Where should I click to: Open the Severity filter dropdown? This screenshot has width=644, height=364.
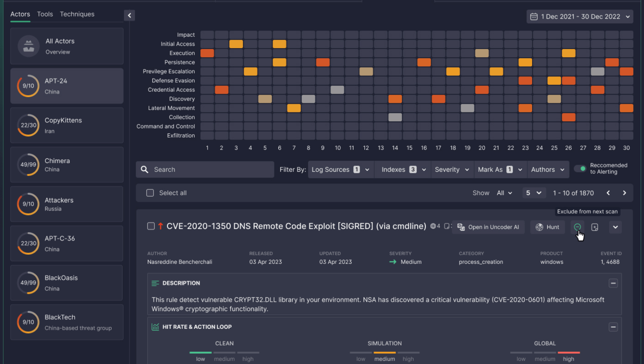452,169
